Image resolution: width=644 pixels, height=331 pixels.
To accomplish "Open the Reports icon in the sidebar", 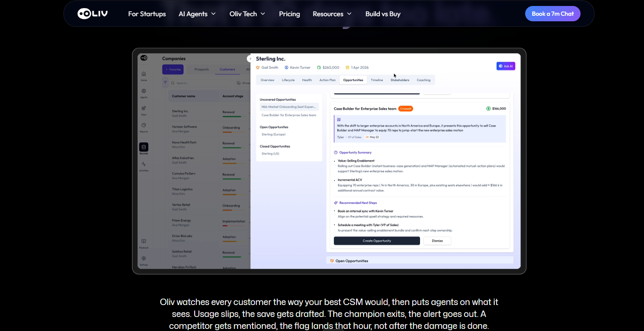I will click(x=144, y=125).
